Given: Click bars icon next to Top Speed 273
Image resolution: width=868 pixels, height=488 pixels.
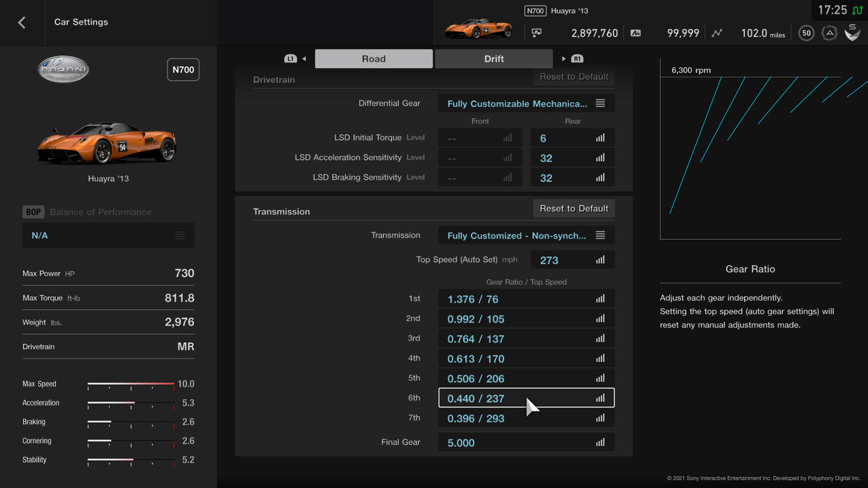Looking at the screenshot, I should click(x=600, y=260).
